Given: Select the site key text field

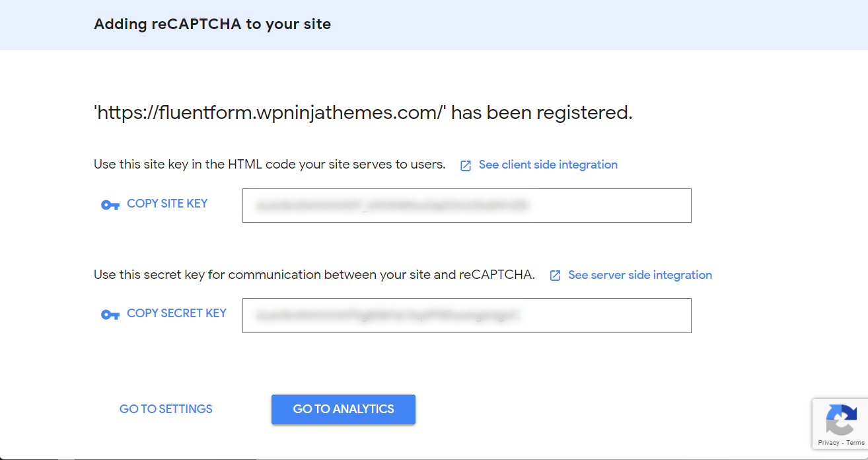Looking at the screenshot, I should (x=466, y=206).
